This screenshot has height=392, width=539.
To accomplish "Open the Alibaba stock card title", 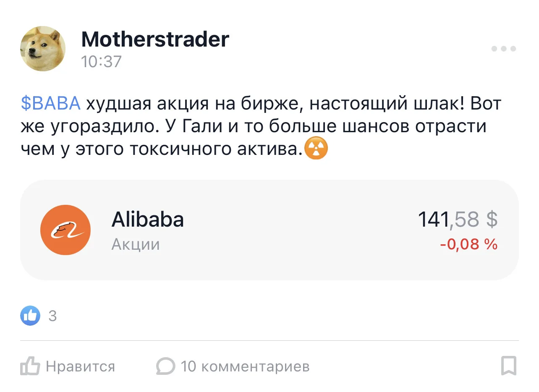I will 147,220.
